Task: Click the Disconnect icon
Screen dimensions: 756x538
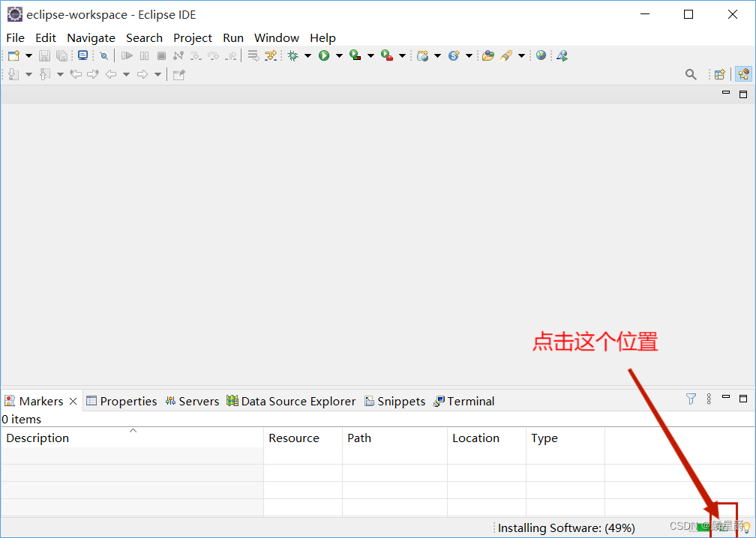Action: (x=178, y=56)
